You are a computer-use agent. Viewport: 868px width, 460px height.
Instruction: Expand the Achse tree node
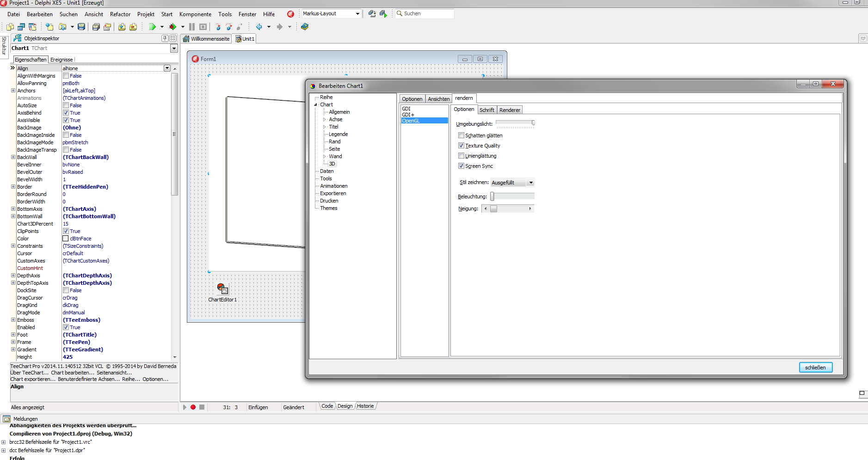point(324,119)
